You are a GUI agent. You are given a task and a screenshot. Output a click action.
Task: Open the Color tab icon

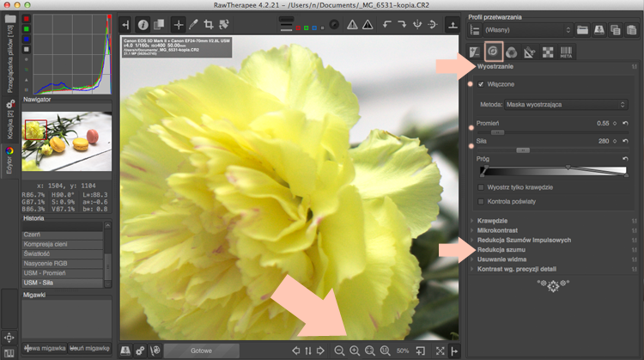tap(512, 52)
